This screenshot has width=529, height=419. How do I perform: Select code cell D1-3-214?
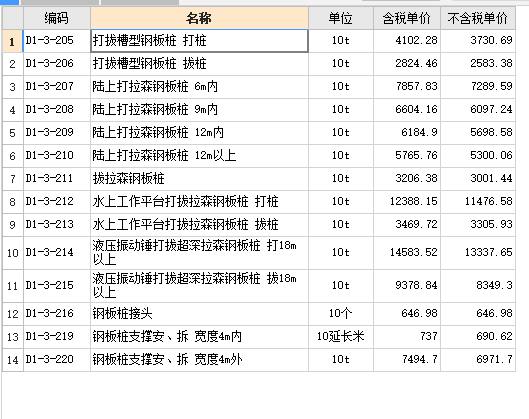[x=57, y=253]
